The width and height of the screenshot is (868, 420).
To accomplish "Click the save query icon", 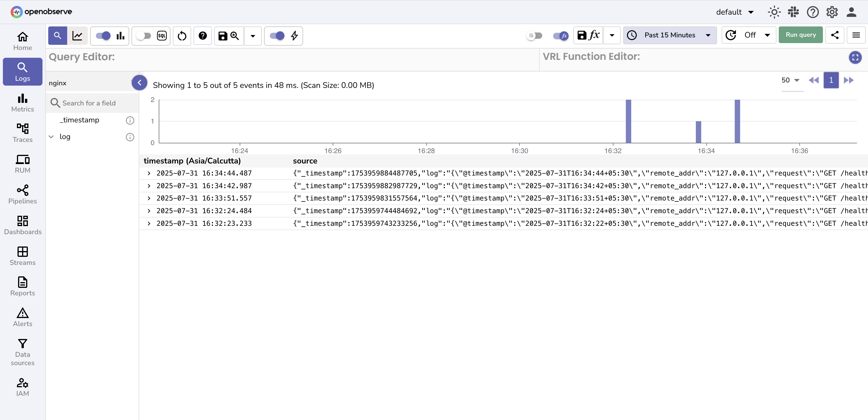I will click(222, 36).
